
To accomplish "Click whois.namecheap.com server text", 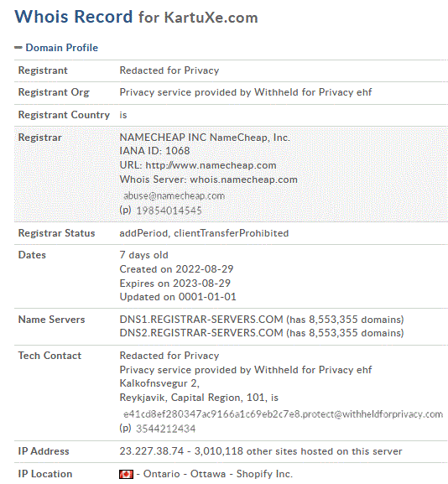I will (243, 180).
